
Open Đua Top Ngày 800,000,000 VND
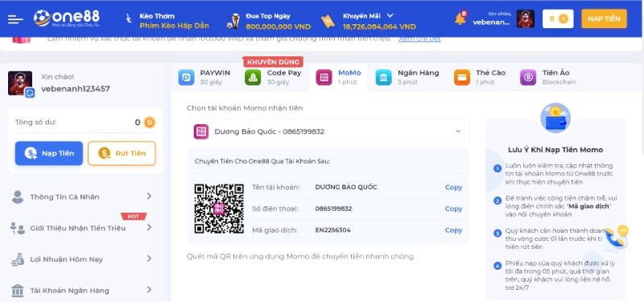coord(278,22)
